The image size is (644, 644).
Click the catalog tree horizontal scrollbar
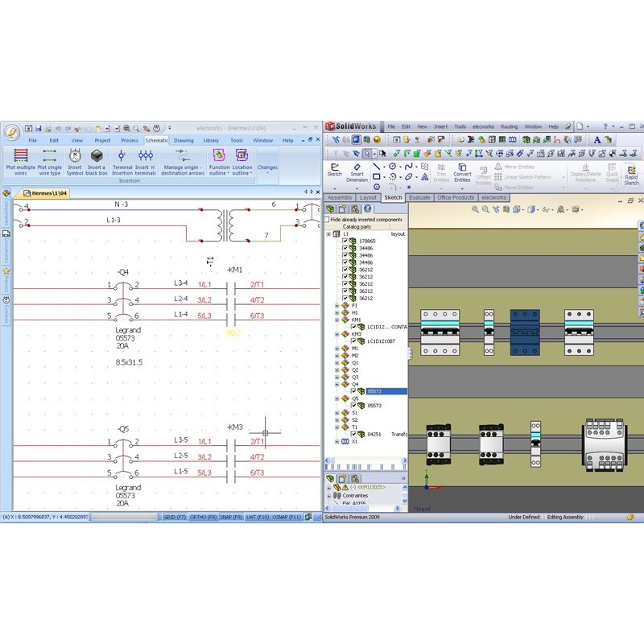click(x=365, y=460)
